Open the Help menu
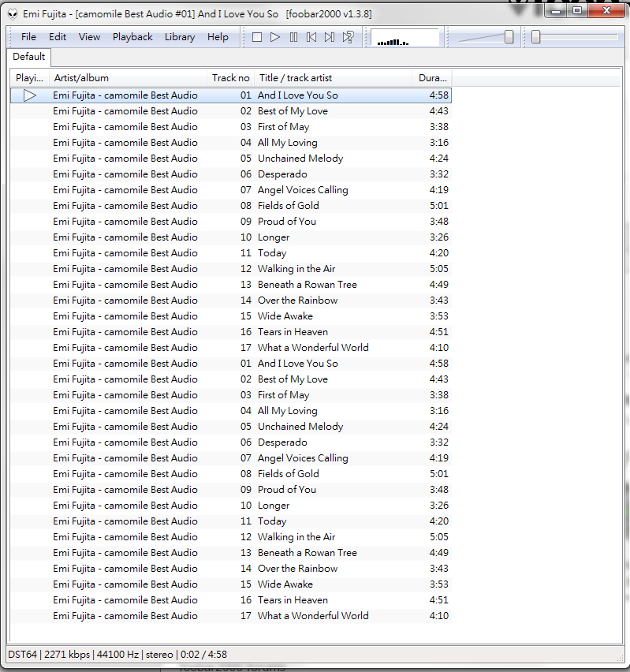 (218, 37)
